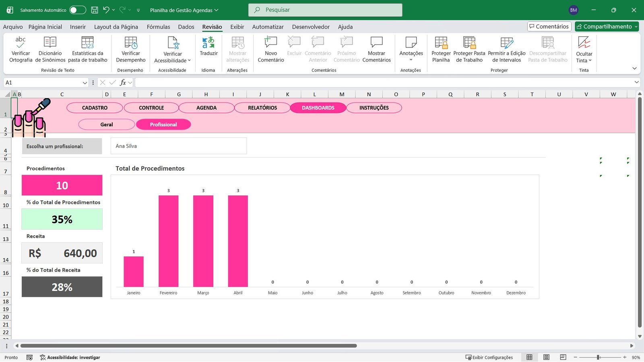This screenshot has width=644, height=362.
Task: Run Verificar Desempenho
Action: pyautogui.click(x=130, y=50)
